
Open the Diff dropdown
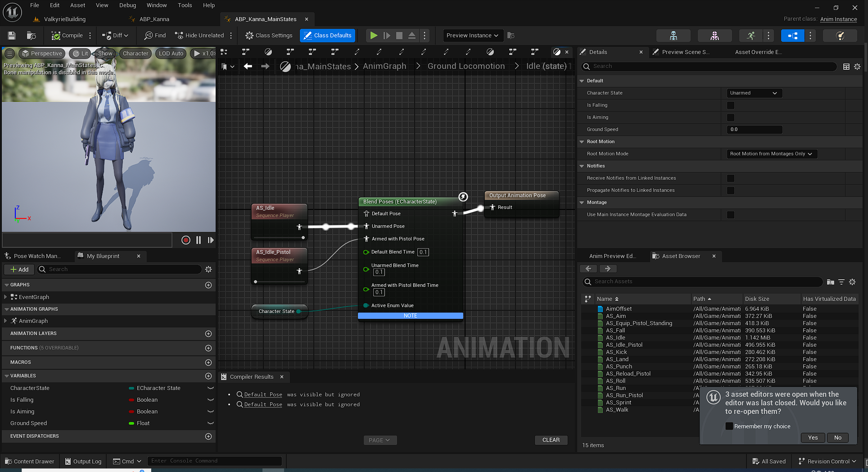click(x=116, y=36)
